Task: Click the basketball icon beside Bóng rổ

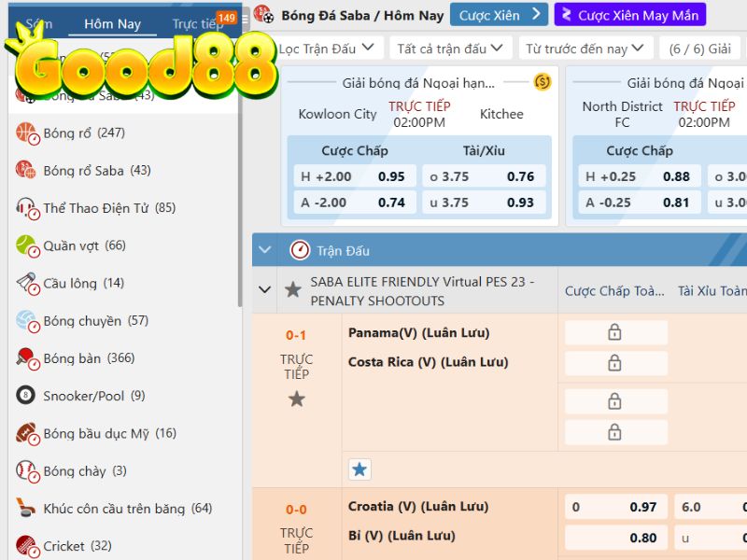Action: tap(26, 133)
